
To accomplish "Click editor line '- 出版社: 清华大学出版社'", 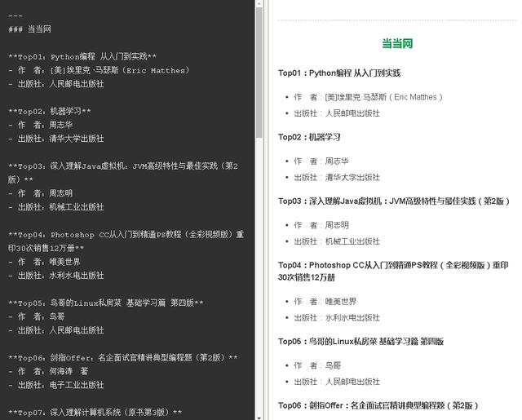I will click(x=56, y=139).
